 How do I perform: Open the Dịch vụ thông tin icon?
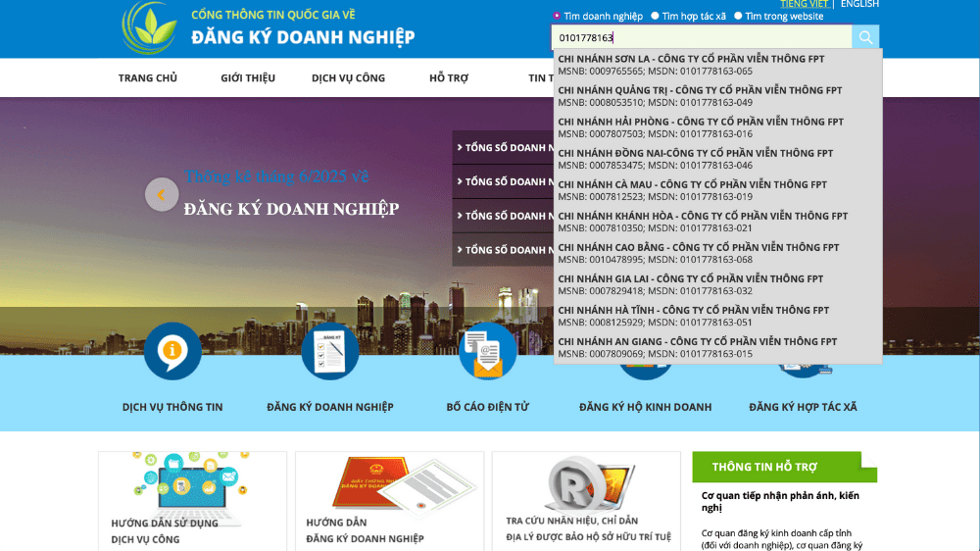pyautogui.click(x=172, y=351)
